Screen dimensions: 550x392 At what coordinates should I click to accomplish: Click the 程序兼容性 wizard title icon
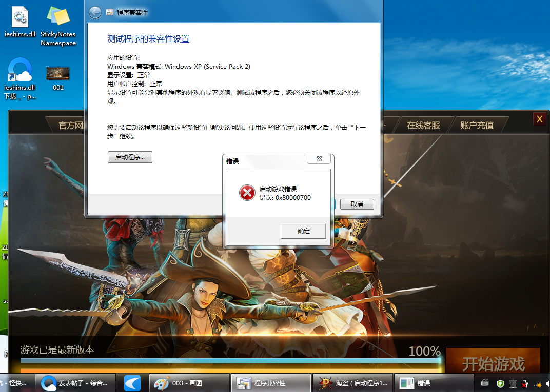(110, 13)
